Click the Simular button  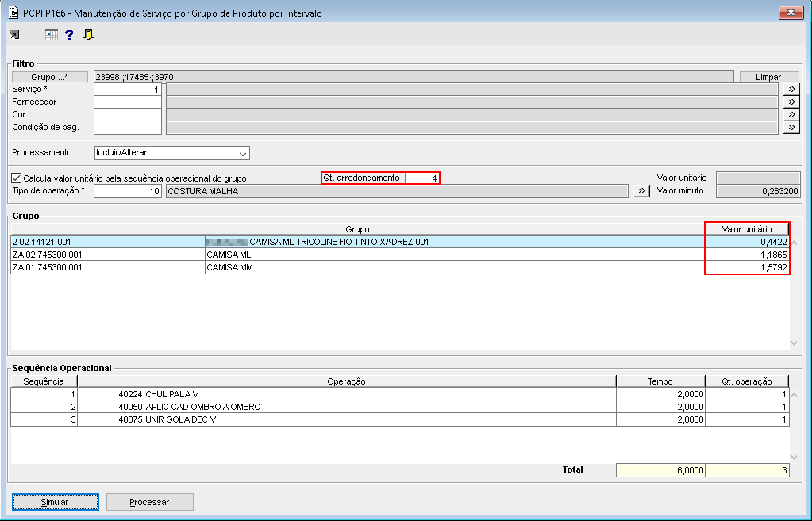click(55, 502)
